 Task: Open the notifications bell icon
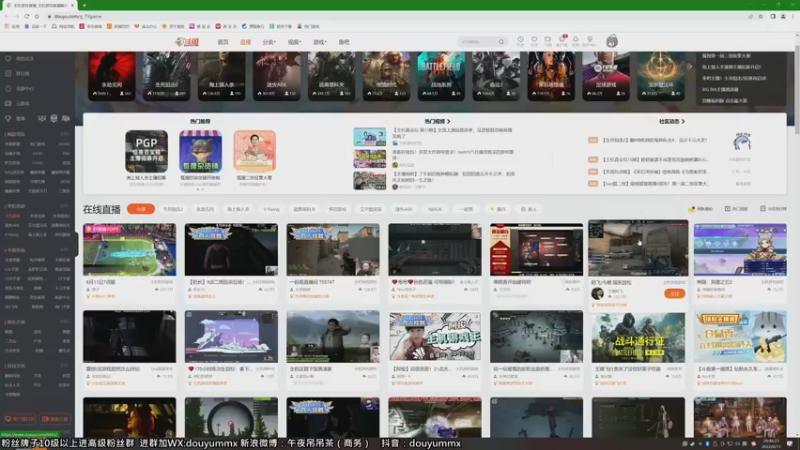pos(576,41)
